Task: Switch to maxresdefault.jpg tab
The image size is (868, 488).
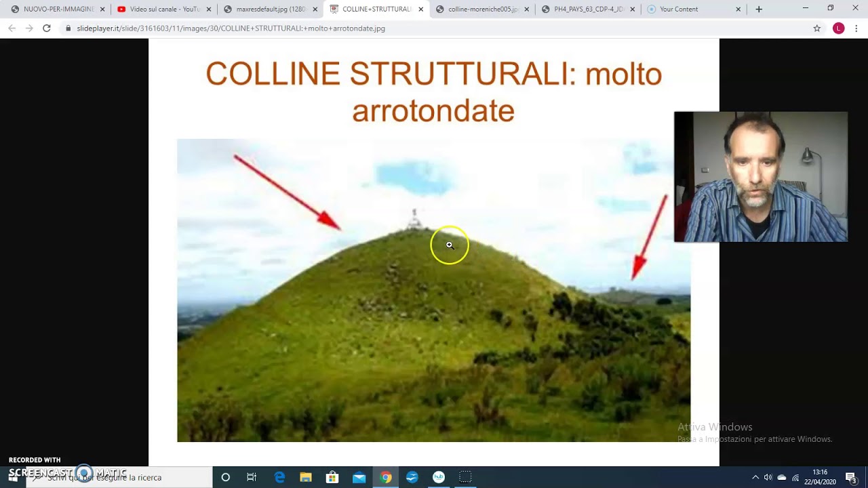Action: point(271,9)
